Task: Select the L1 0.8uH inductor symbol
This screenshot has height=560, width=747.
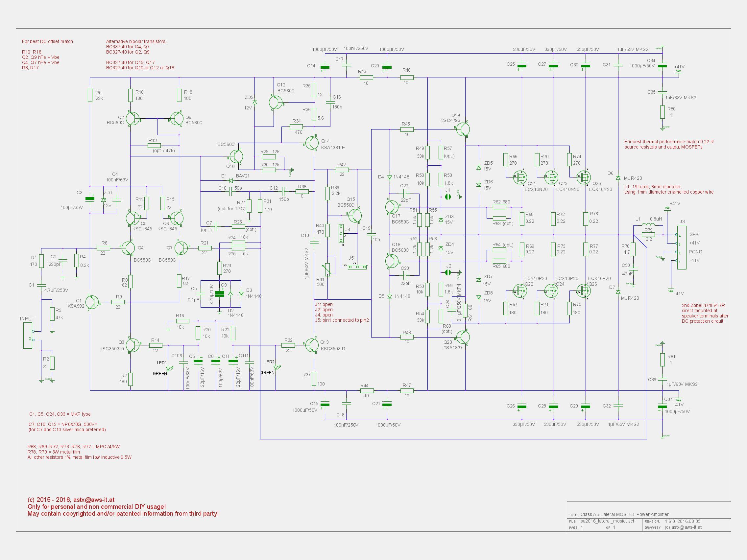Action: pos(648,224)
